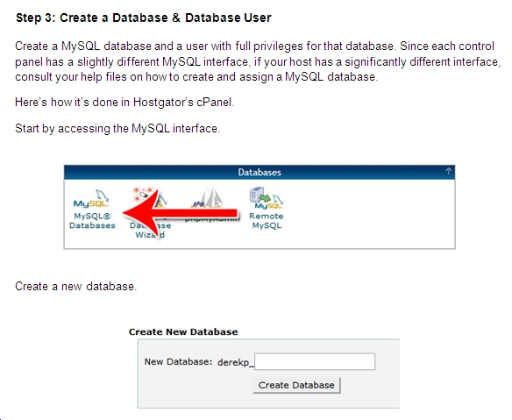Click the partially hidden phpMyAdmin label
Image resolution: width=512 pixels, height=420 pixels.
(x=212, y=219)
